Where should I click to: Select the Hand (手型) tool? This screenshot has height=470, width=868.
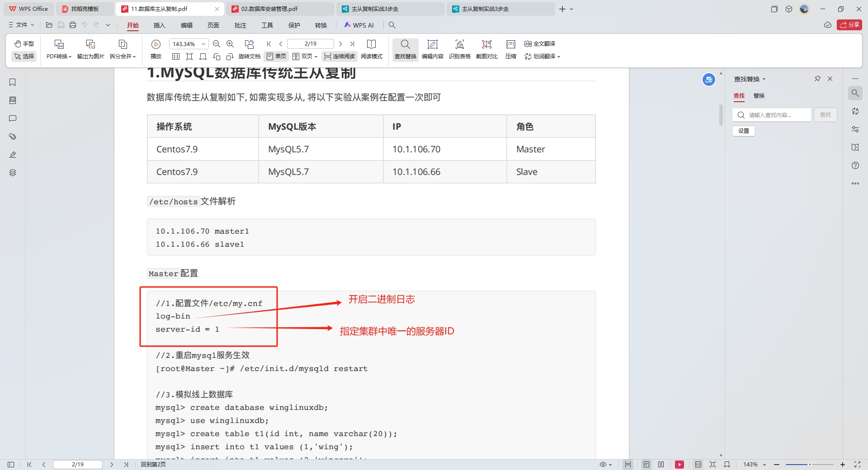click(24, 44)
